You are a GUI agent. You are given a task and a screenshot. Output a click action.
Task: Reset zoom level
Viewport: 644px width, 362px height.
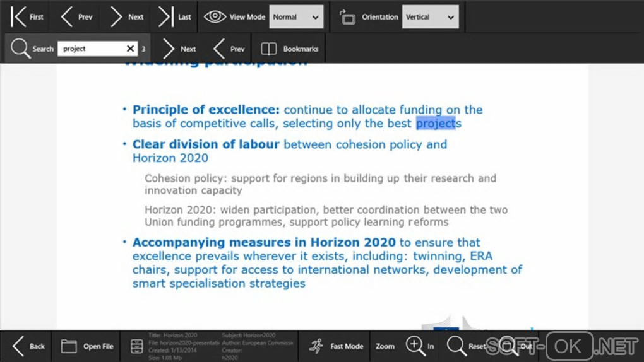point(466,346)
